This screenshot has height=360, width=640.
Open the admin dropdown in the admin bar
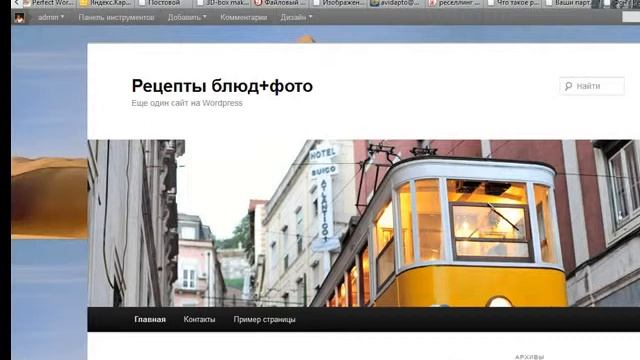(x=51, y=17)
